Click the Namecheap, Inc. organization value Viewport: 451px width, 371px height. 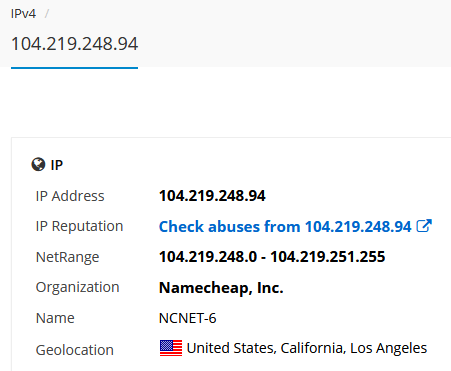(221, 288)
